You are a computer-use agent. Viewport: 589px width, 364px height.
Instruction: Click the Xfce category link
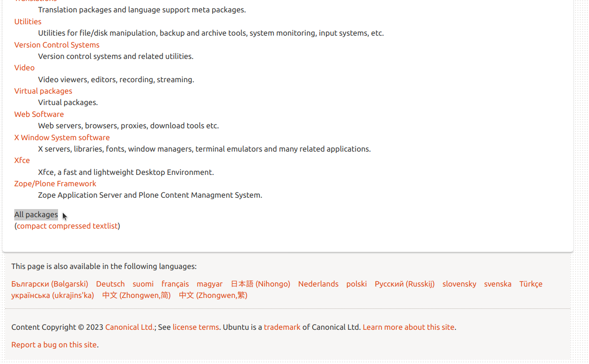coord(22,160)
